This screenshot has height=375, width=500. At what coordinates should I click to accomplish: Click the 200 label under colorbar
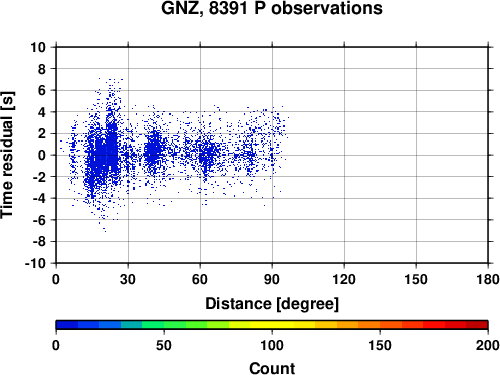488,345
